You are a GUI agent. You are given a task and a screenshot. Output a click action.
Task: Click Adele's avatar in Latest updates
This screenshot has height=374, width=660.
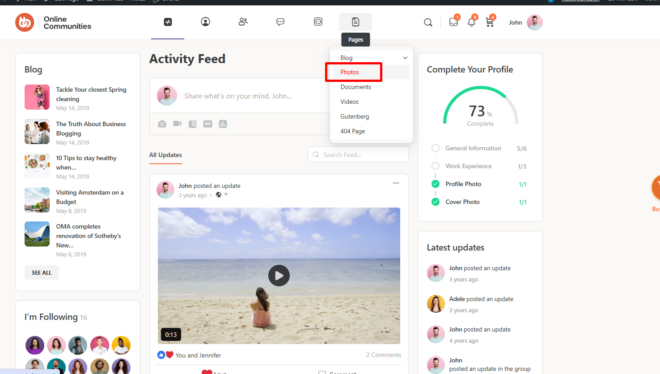coord(436,304)
